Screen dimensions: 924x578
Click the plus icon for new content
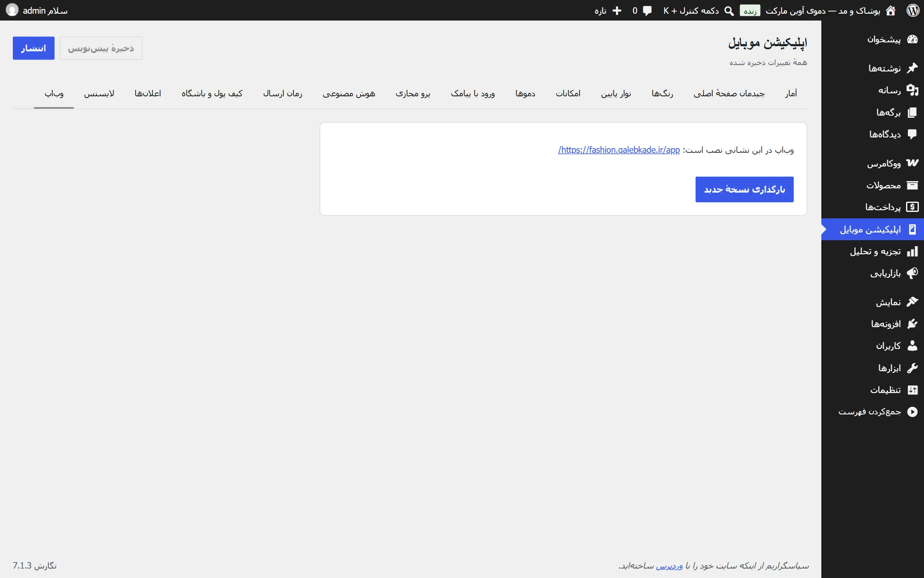click(617, 11)
